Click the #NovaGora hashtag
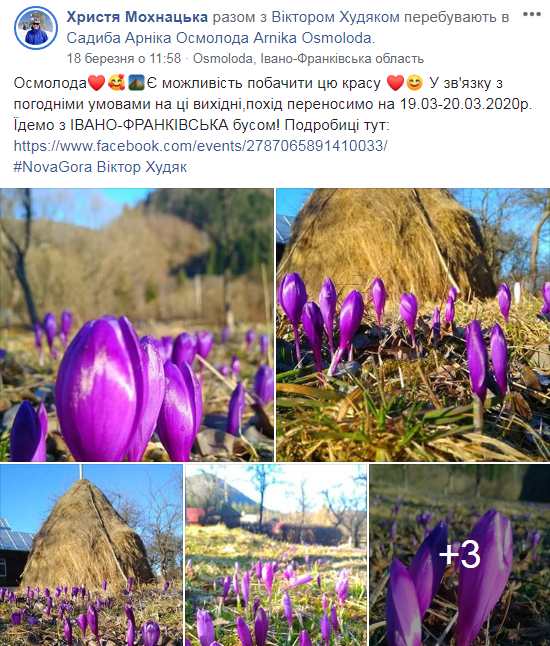The width and height of the screenshot is (550, 646). [53, 167]
